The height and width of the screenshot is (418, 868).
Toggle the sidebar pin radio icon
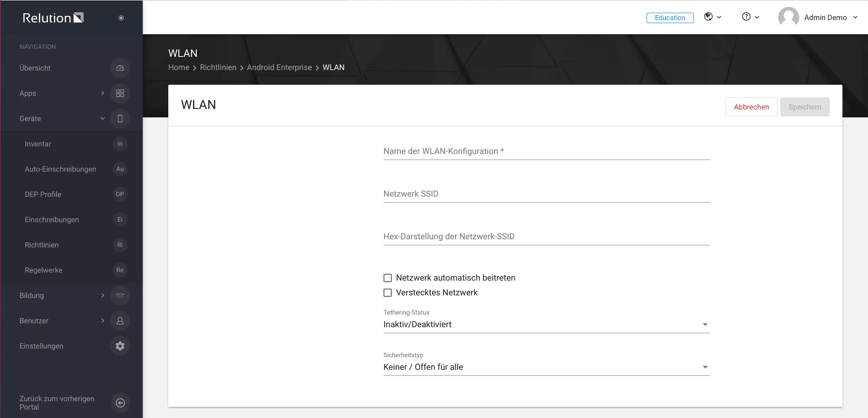pyautogui.click(x=121, y=18)
